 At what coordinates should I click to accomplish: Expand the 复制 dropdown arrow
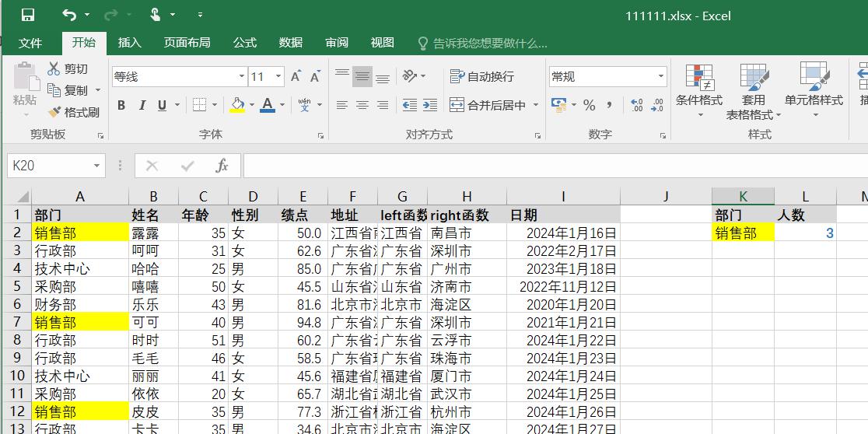pyautogui.click(x=98, y=90)
